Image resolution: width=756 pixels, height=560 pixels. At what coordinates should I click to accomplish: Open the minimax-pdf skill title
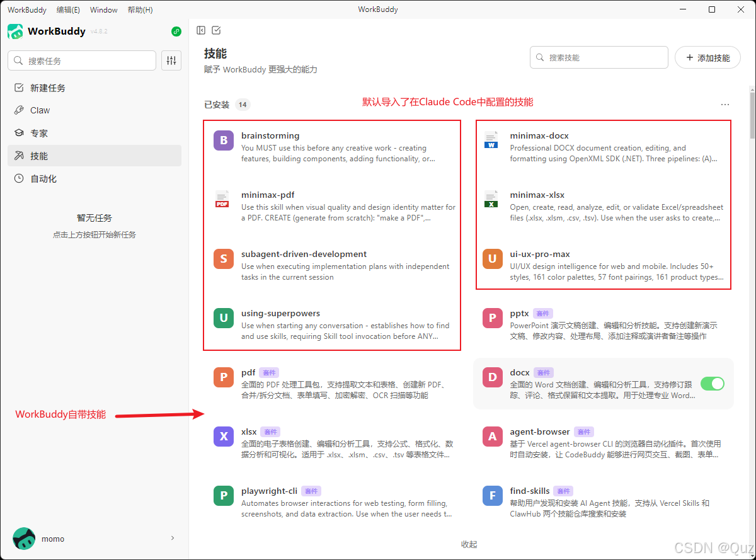pyautogui.click(x=268, y=195)
